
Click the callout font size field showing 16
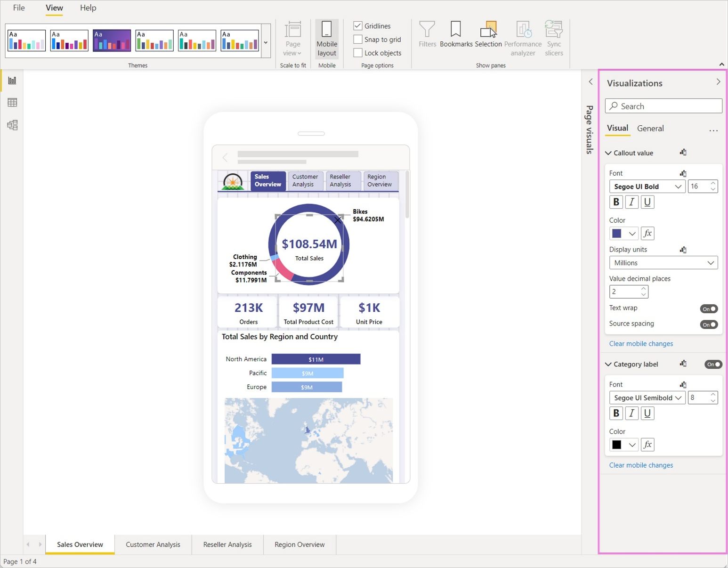coord(703,187)
